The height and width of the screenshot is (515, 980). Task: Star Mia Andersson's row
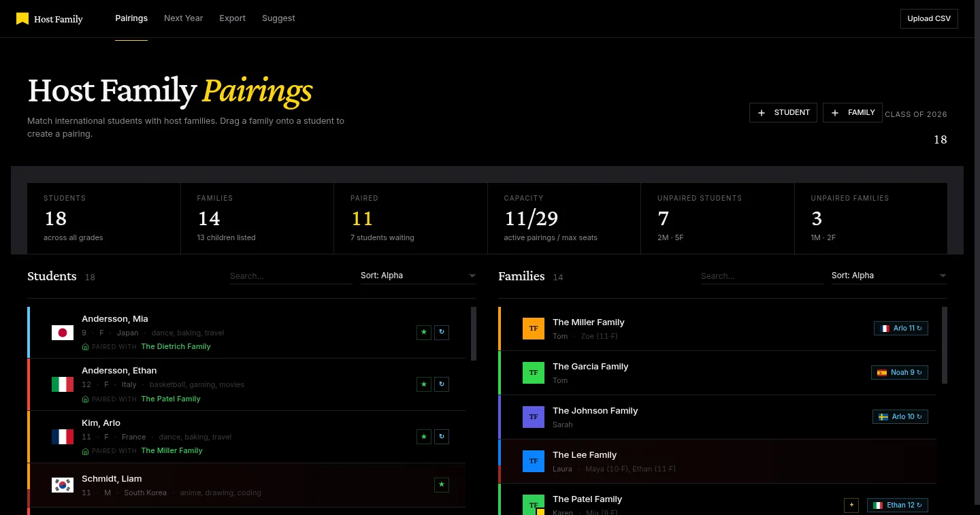(424, 332)
